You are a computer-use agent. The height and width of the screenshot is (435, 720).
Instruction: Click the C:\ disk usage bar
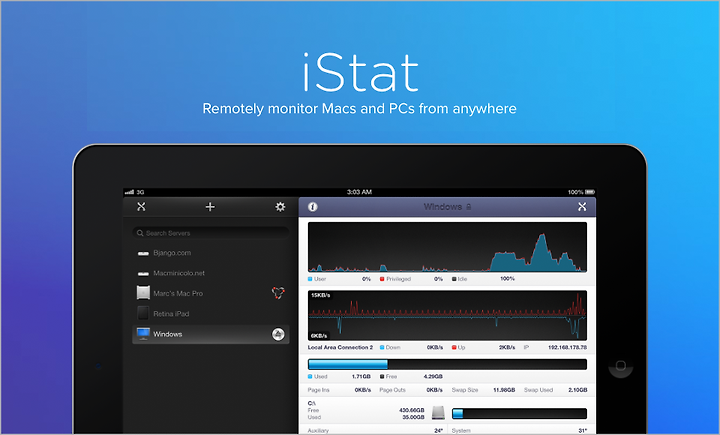pos(519,413)
